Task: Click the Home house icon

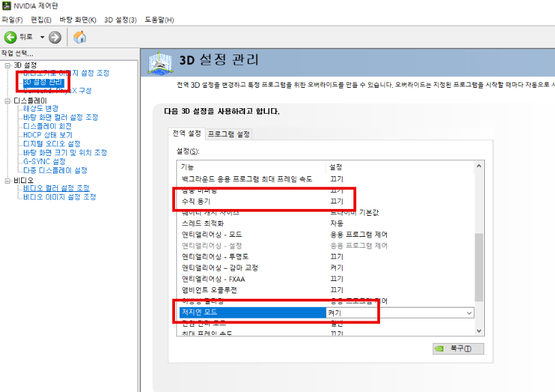Action: coord(80,37)
